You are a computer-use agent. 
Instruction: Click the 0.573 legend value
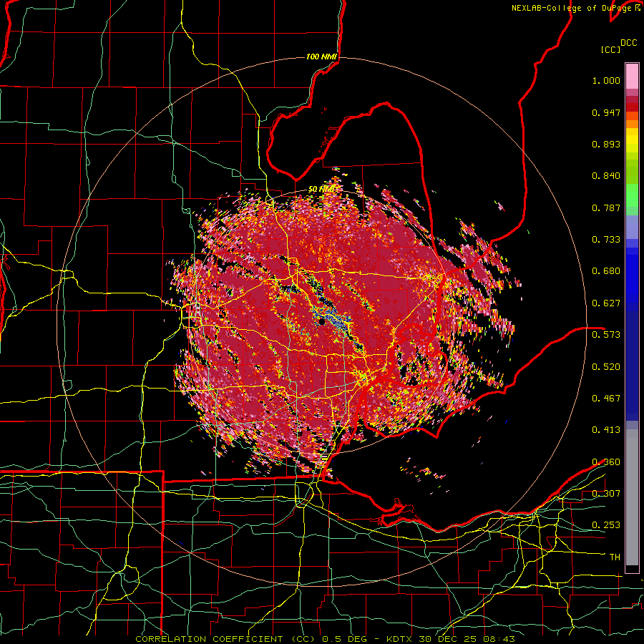click(x=606, y=334)
